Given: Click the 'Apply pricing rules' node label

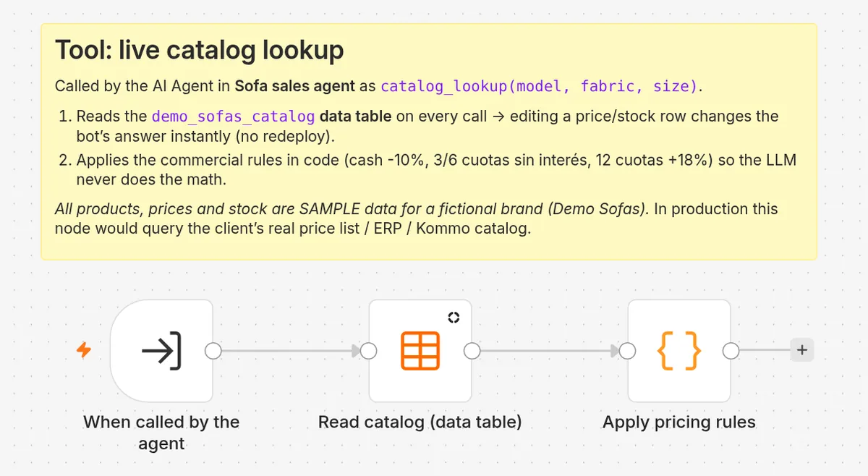Looking at the screenshot, I should (x=679, y=422).
